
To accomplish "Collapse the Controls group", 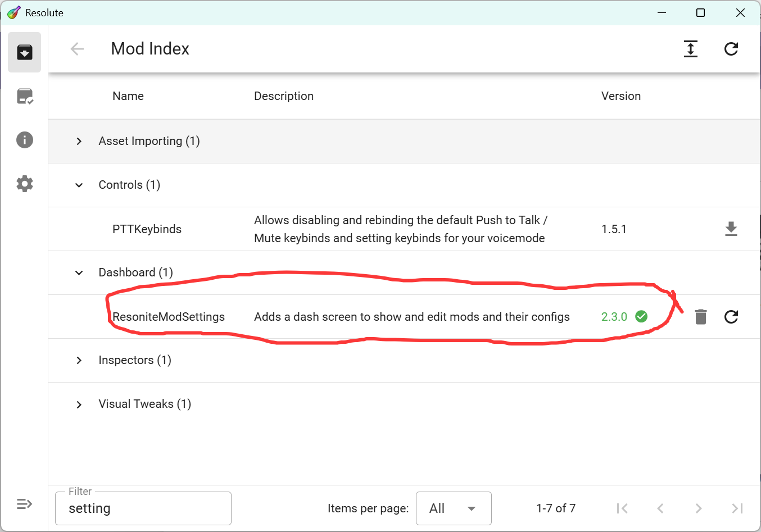I will (79, 185).
